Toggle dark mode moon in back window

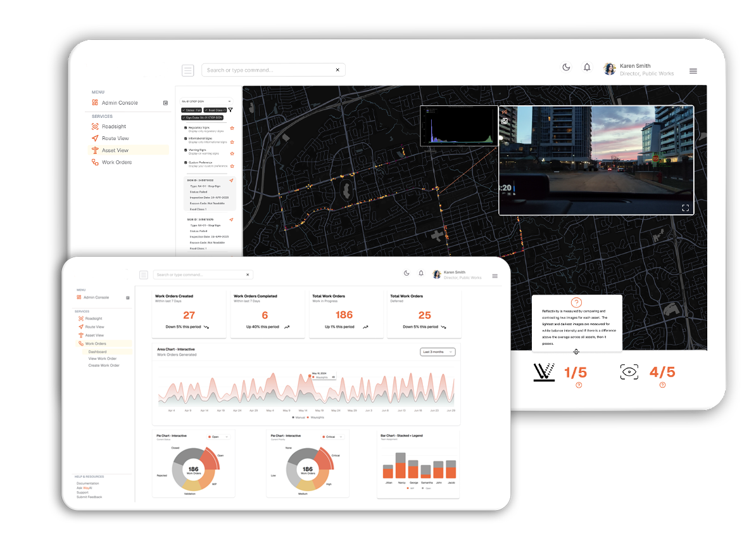567,68
